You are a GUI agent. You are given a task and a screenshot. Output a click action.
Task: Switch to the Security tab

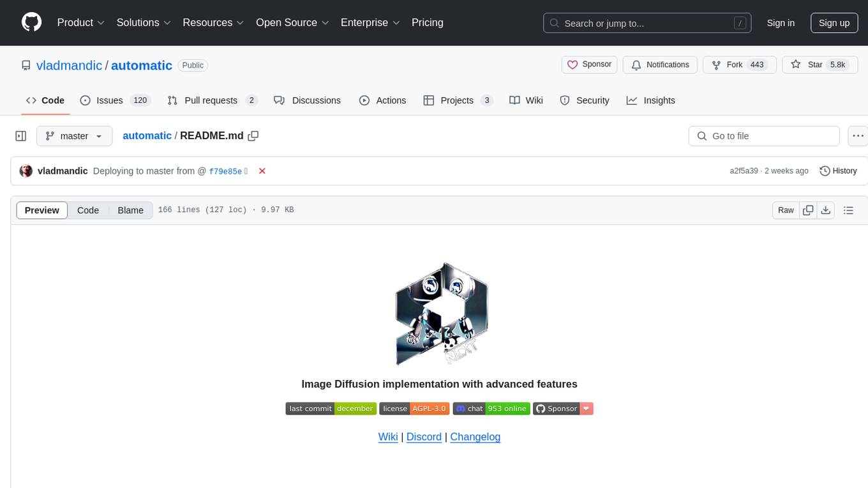[585, 100]
